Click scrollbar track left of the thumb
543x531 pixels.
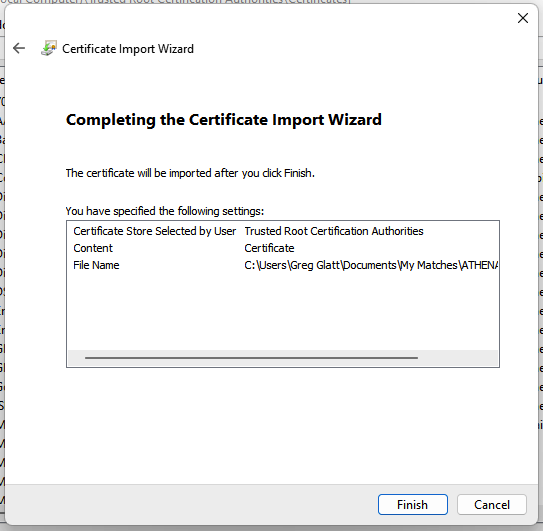pos(77,358)
